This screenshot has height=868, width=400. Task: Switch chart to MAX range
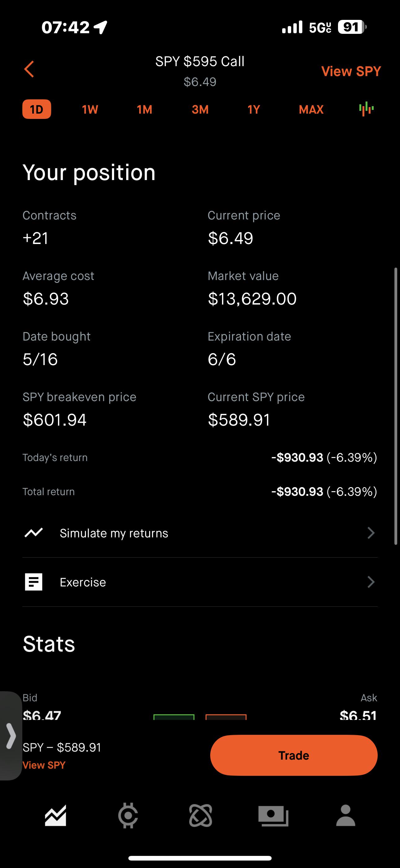click(311, 109)
